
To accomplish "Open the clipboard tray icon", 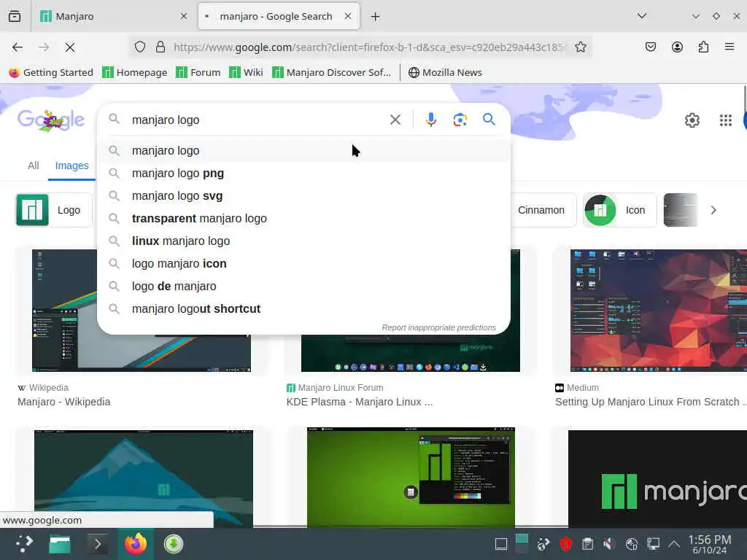I will coord(587,544).
